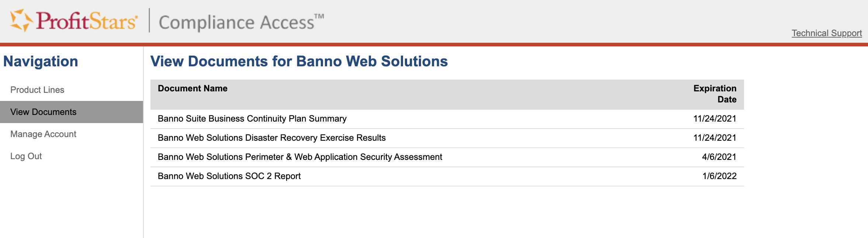Image resolution: width=868 pixels, height=238 pixels.
Task: Open Disaster Recovery Exercise Results document
Action: tap(271, 138)
